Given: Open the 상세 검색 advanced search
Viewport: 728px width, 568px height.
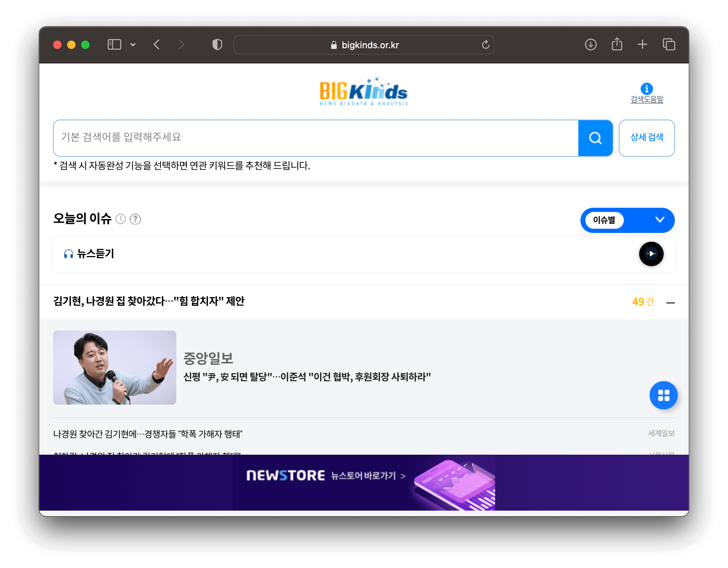Looking at the screenshot, I should click(x=647, y=138).
